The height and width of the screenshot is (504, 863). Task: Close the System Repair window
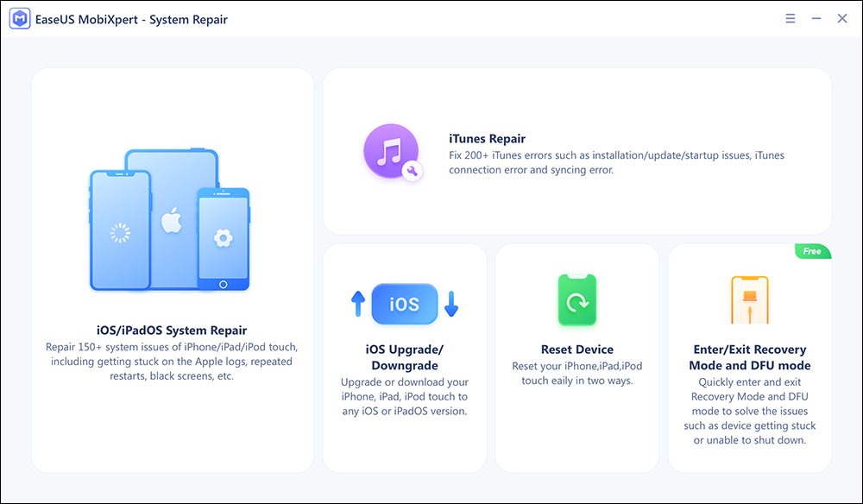click(x=842, y=19)
